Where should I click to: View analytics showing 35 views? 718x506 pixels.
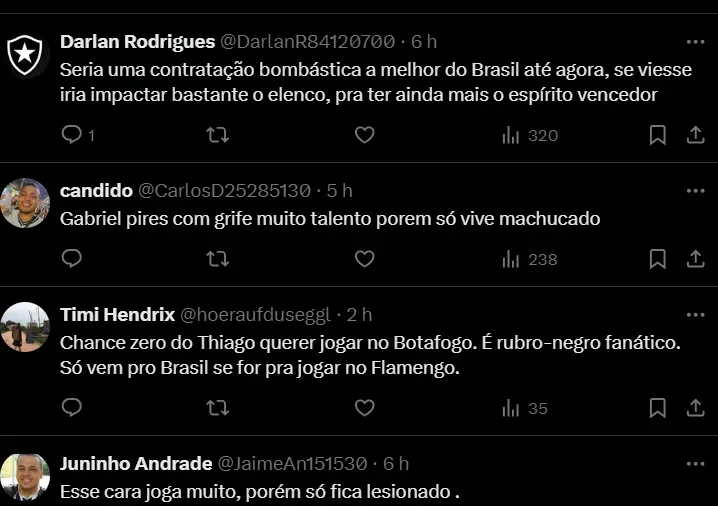coord(526,408)
